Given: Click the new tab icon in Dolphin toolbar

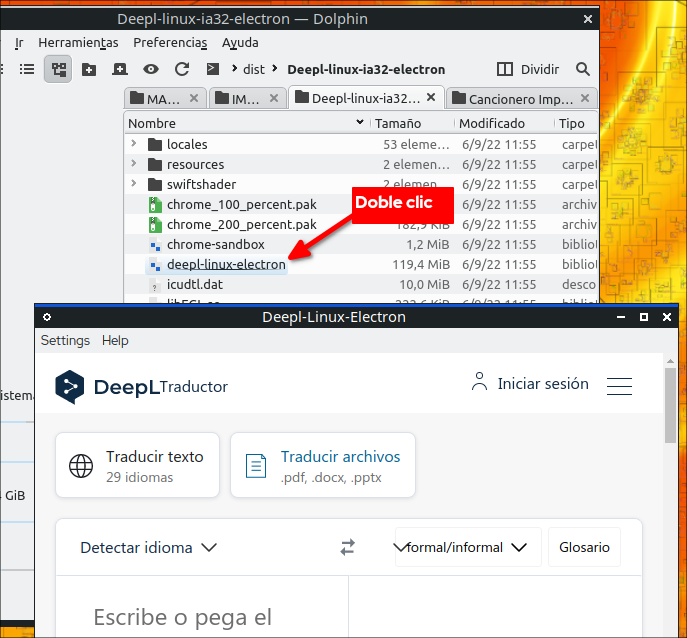Looking at the screenshot, I should (x=120, y=69).
